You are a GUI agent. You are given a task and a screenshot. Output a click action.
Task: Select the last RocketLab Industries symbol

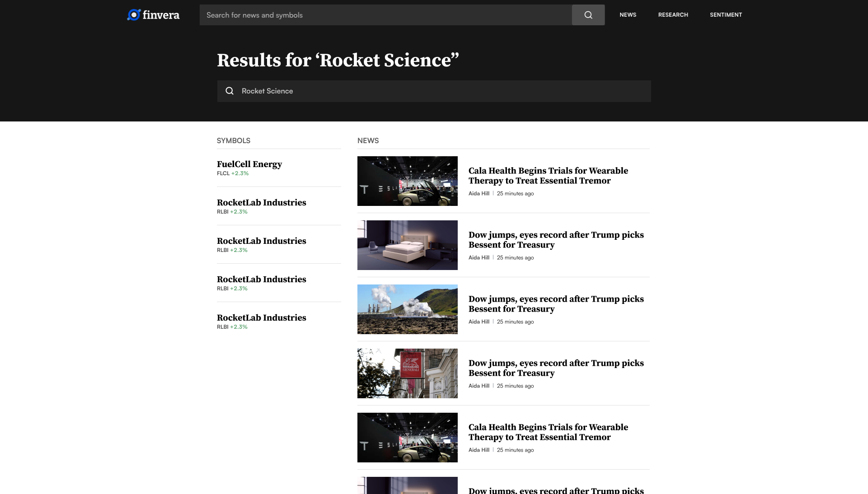[x=261, y=318]
